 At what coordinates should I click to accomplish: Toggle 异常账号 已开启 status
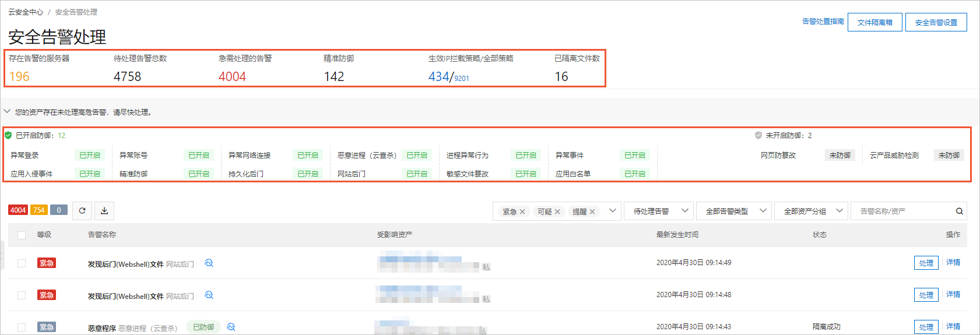tap(199, 156)
